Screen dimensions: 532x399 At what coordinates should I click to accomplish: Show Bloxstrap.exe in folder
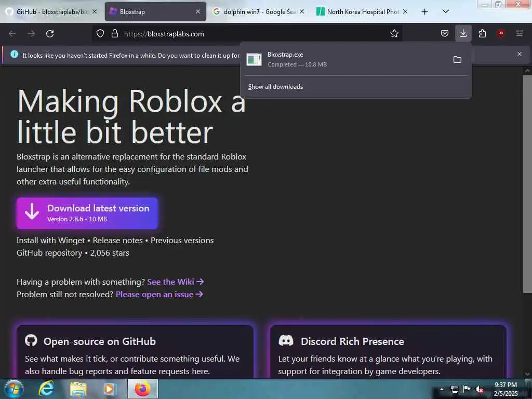457,60
